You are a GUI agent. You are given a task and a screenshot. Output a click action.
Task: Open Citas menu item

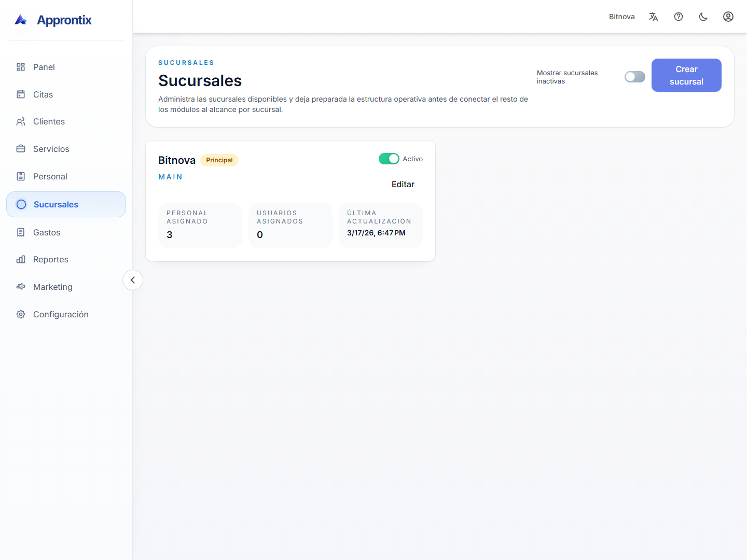(x=66, y=94)
